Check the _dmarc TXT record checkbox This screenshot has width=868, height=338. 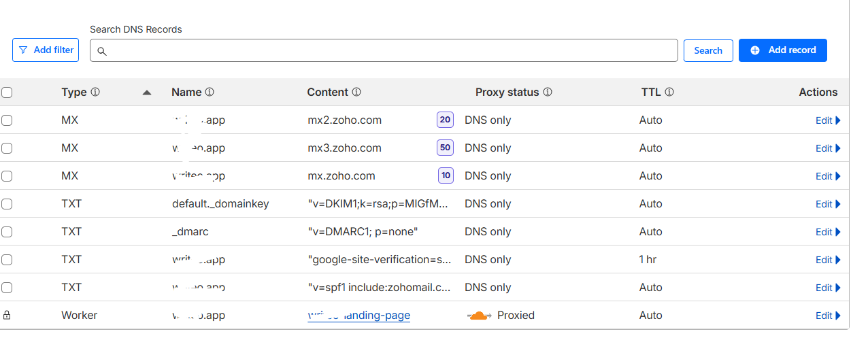tap(7, 232)
